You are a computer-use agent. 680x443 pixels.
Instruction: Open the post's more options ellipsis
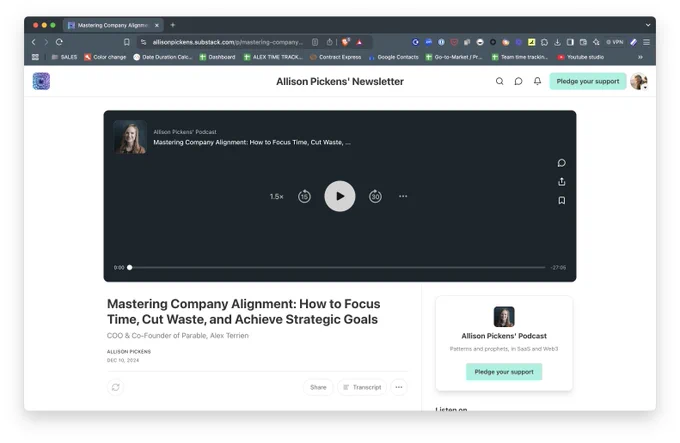399,387
